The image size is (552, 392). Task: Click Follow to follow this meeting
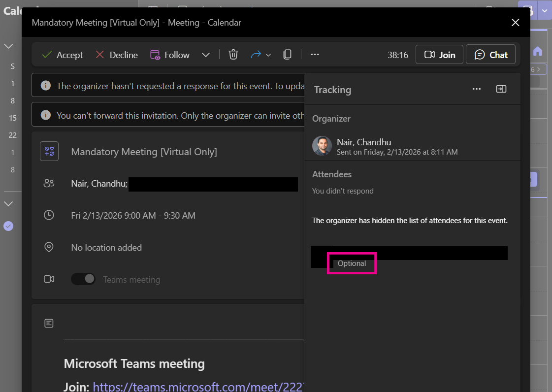(170, 55)
